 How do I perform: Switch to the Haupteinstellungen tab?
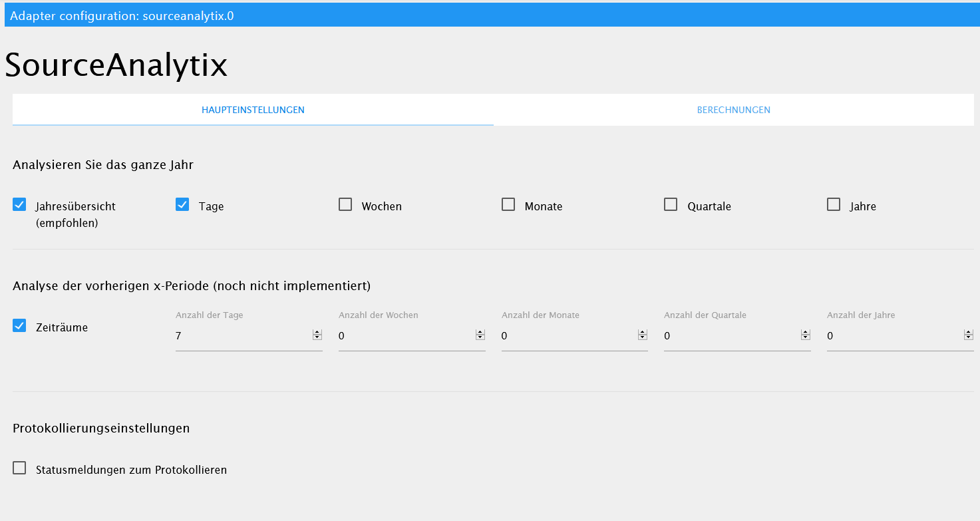click(253, 110)
